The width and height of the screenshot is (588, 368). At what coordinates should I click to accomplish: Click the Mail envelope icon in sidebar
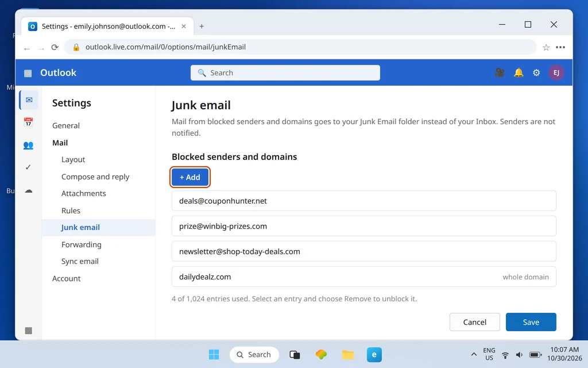29,100
